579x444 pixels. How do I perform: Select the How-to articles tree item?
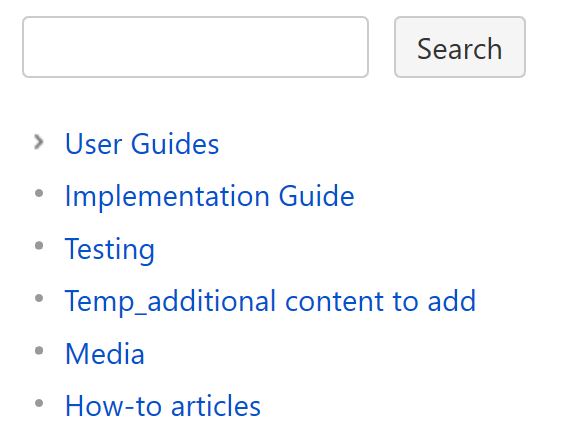point(163,406)
